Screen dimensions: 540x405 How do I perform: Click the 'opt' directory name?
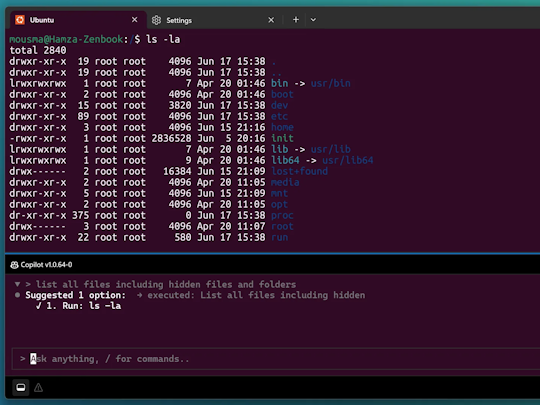pos(279,205)
